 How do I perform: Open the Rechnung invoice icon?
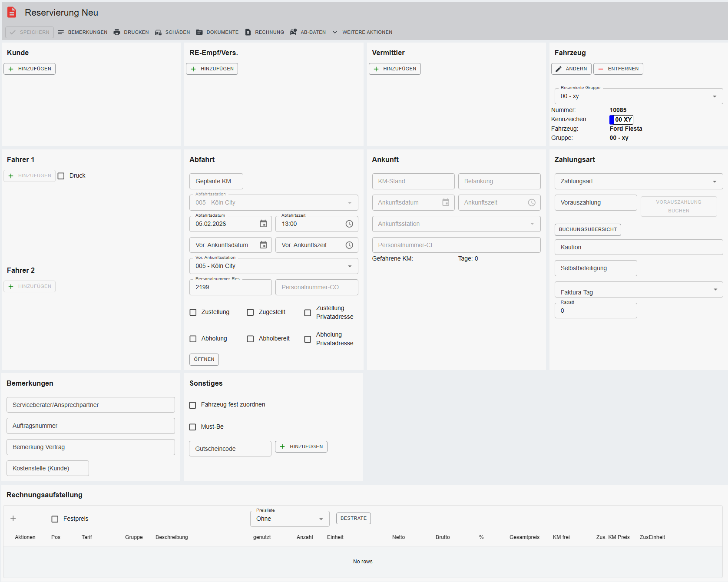pos(248,32)
